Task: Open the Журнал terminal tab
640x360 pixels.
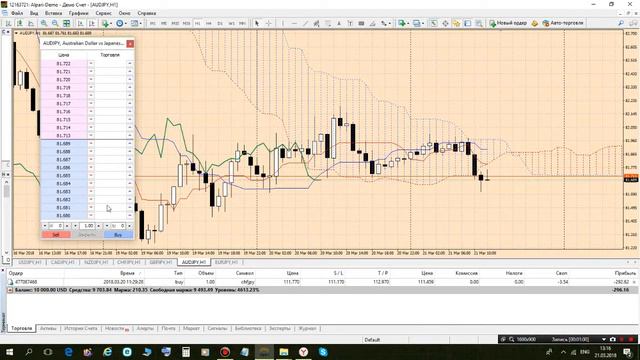Action: [307, 328]
